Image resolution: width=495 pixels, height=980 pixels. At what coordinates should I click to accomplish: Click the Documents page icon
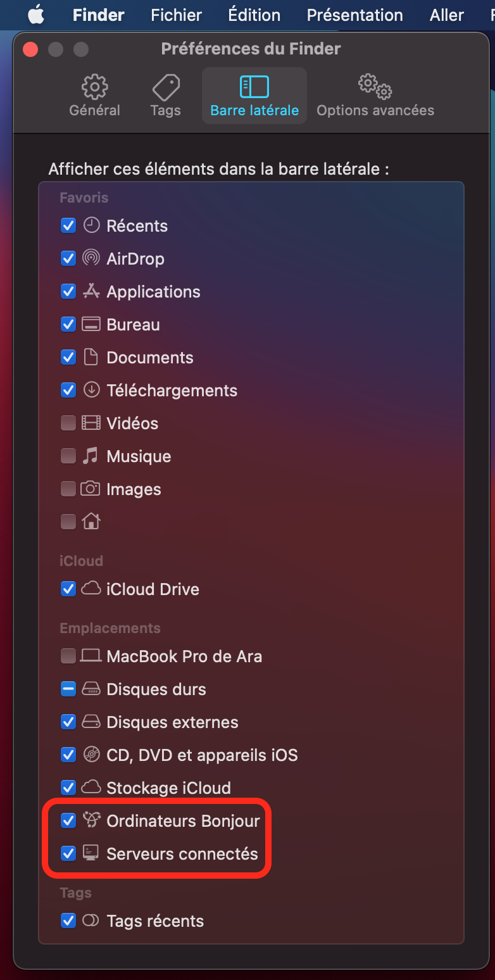point(92,357)
